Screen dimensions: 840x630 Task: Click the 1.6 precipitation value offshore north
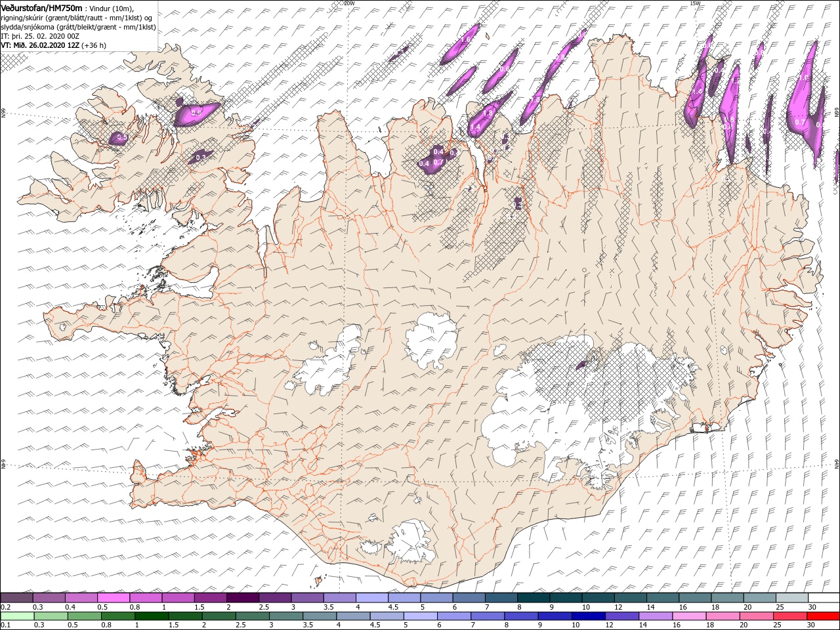coord(466,41)
